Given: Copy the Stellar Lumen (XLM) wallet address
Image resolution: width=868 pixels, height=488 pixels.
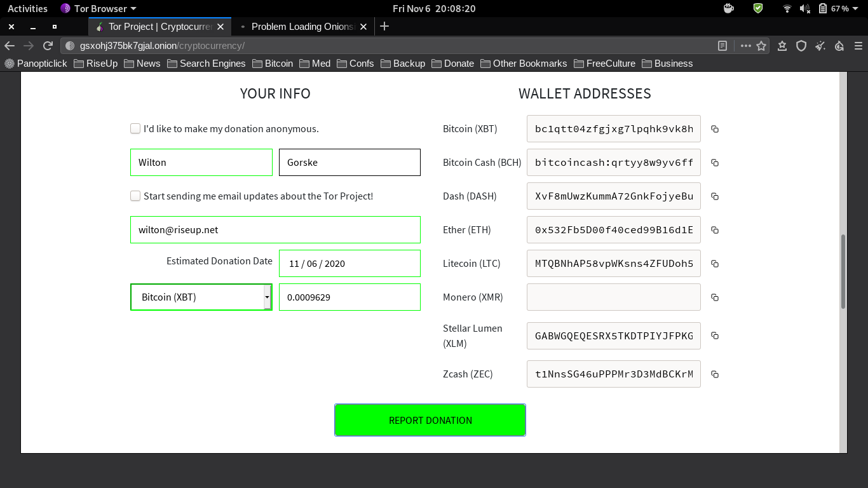Looking at the screenshot, I should point(715,335).
